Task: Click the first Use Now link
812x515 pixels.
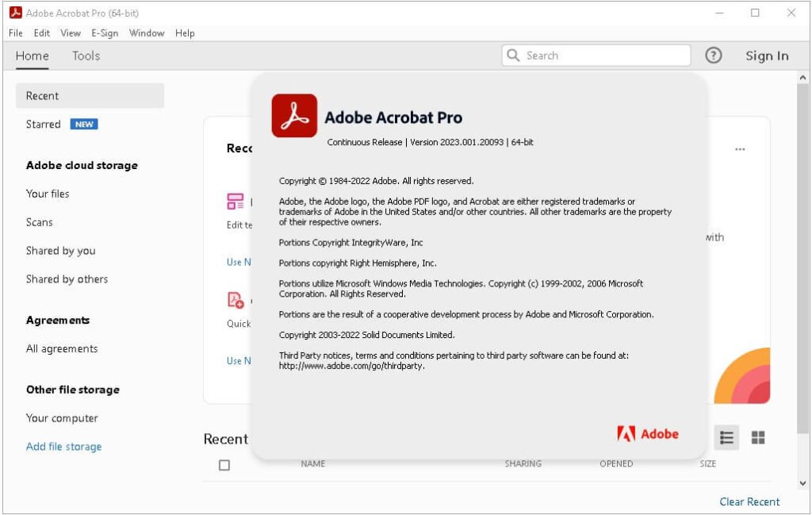Action: point(239,262)
